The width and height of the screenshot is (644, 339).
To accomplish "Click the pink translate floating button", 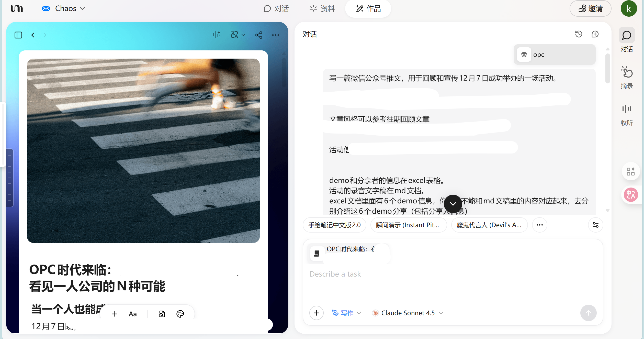I will pos(631,195).
